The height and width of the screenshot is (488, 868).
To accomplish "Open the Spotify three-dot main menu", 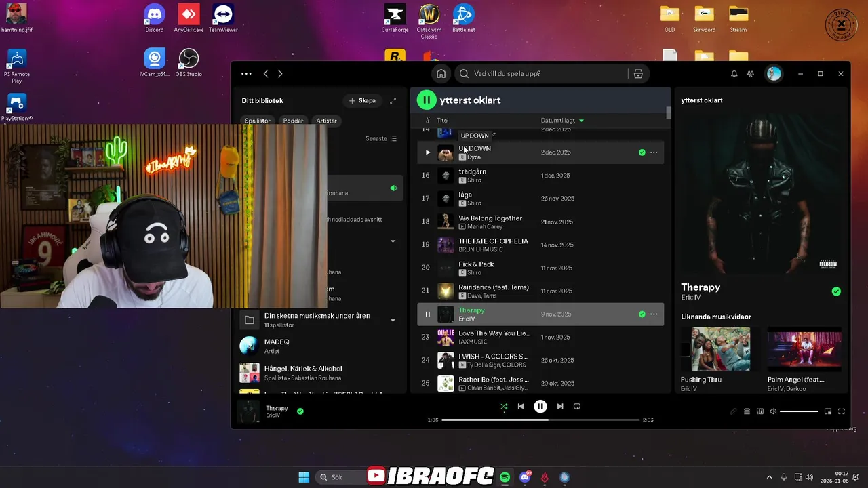I will (246, 74).
